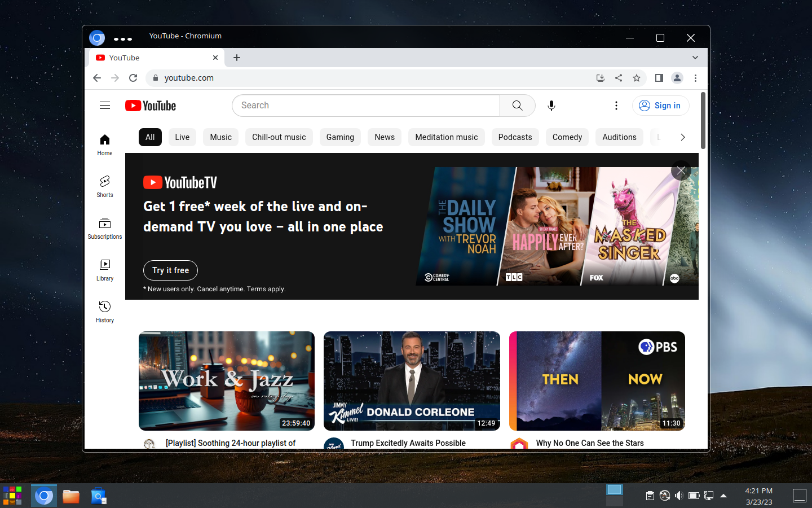812x508 pixels.
Task: Select the Auditions filter chip
Action: tap(619, 137)
